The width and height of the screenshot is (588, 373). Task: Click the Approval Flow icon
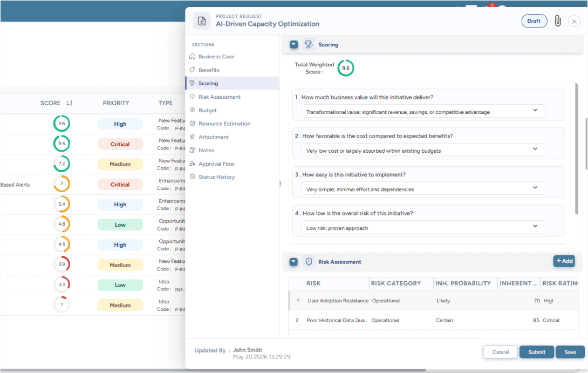(193, 163)
